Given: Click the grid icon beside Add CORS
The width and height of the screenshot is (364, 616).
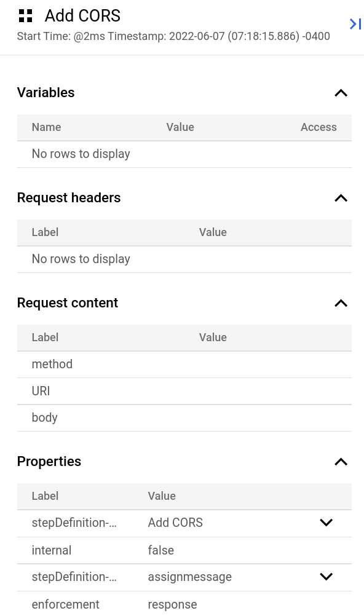Looking at the screenshot, I should pos(25,15).
